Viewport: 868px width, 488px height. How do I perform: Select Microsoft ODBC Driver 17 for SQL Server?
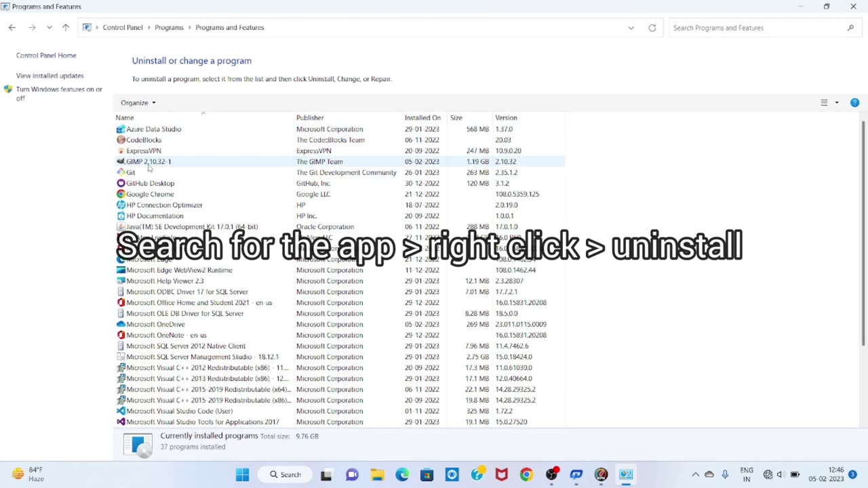pyautogui.click(x=339, y=291)
